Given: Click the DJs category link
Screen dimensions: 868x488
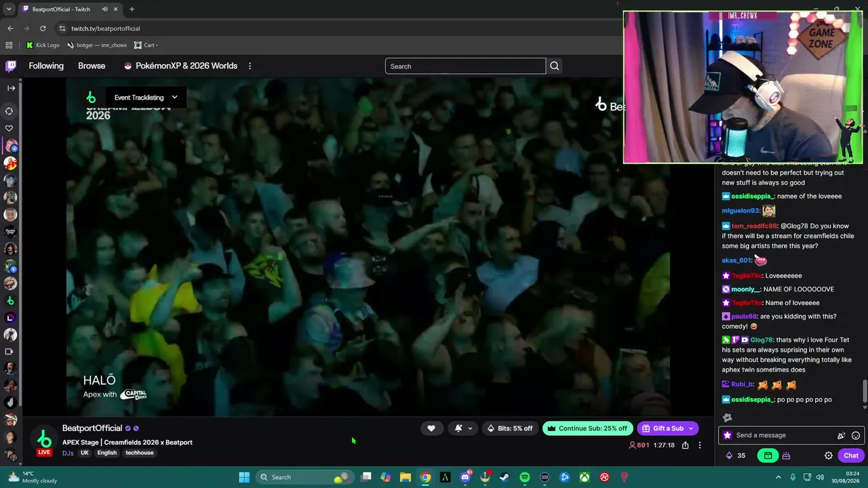Looking at the screenshot, I should tap(68, 453).
